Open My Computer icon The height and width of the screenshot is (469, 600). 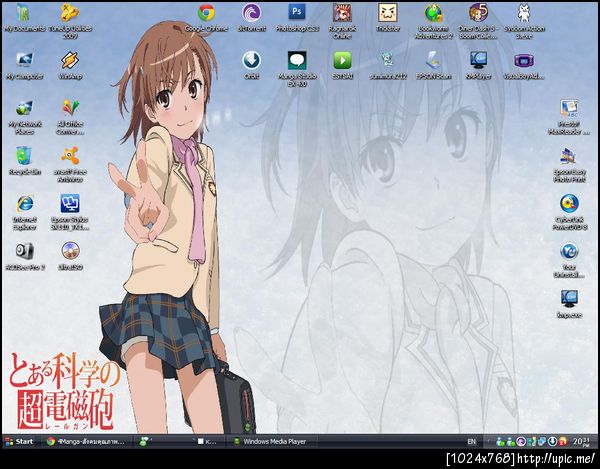[x=24, y=66]
